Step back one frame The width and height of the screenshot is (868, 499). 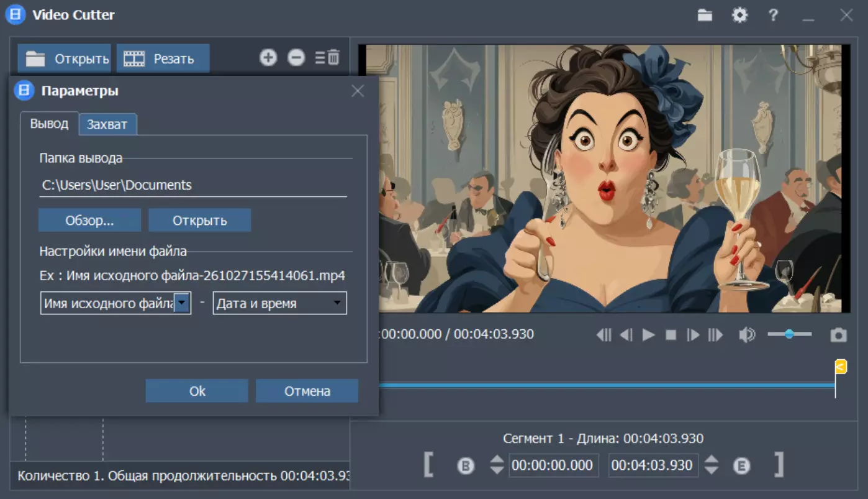[626, 335]
